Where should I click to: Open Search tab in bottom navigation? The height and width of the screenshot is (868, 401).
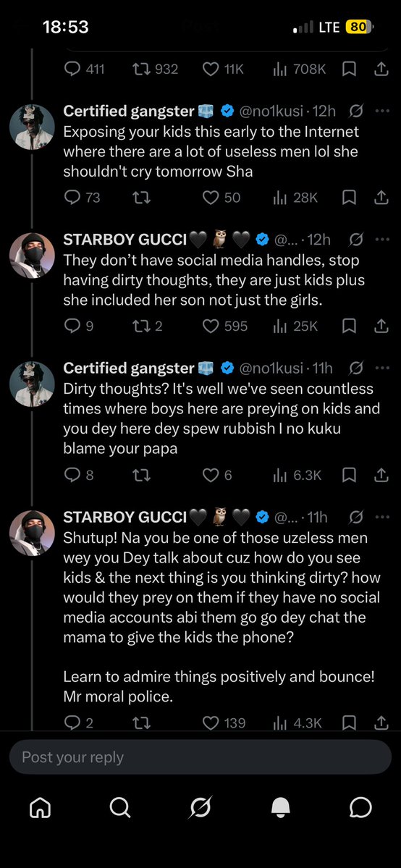click(x=119, y=808)
